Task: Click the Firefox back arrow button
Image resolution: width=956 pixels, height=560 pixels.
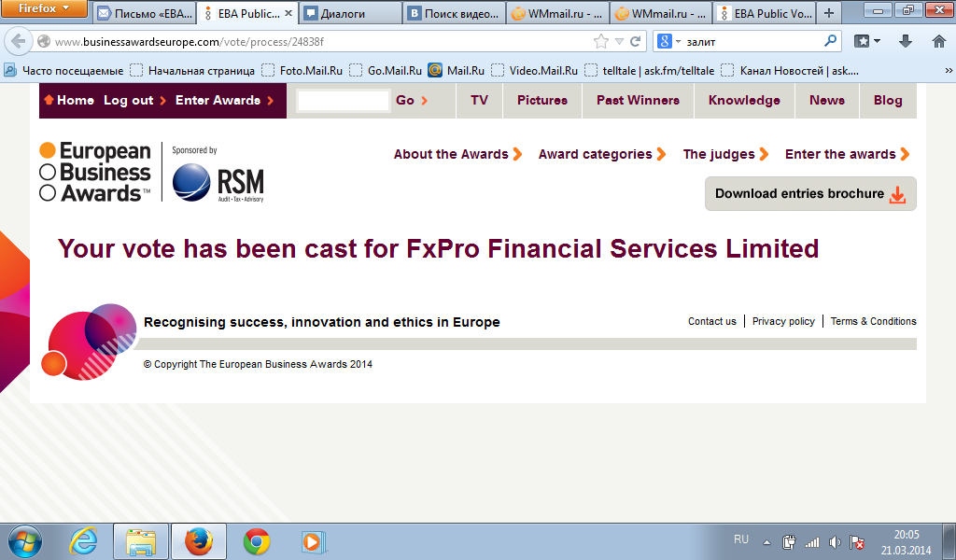Action: click(x=19, y=41)
